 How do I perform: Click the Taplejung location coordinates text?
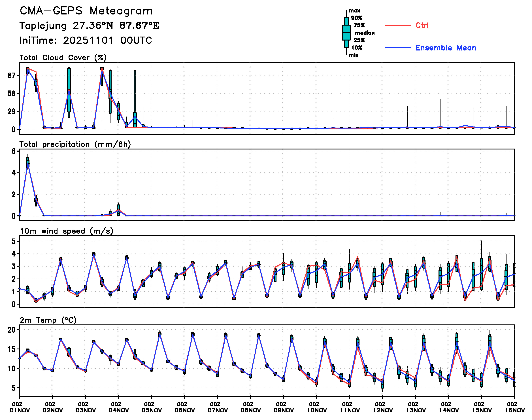coord(89,26)
